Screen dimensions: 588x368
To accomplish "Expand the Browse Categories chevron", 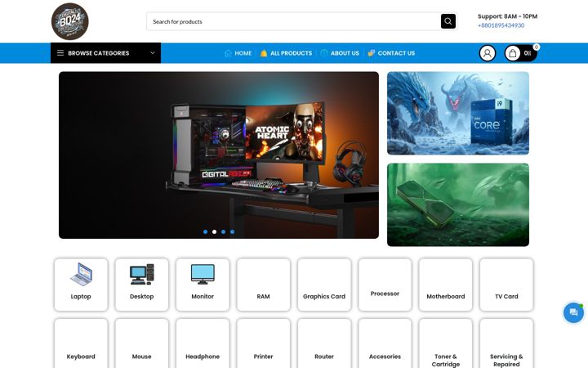I will click(x=153, y=53).
